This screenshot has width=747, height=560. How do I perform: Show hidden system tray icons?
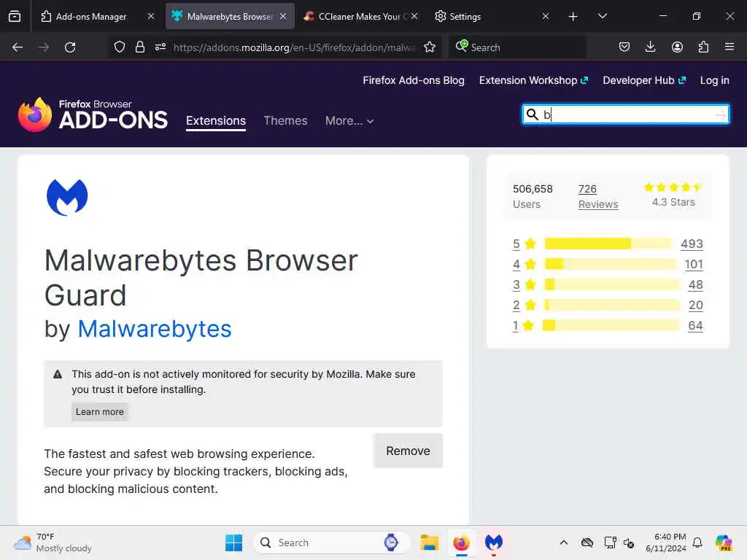tap(564, 542)
